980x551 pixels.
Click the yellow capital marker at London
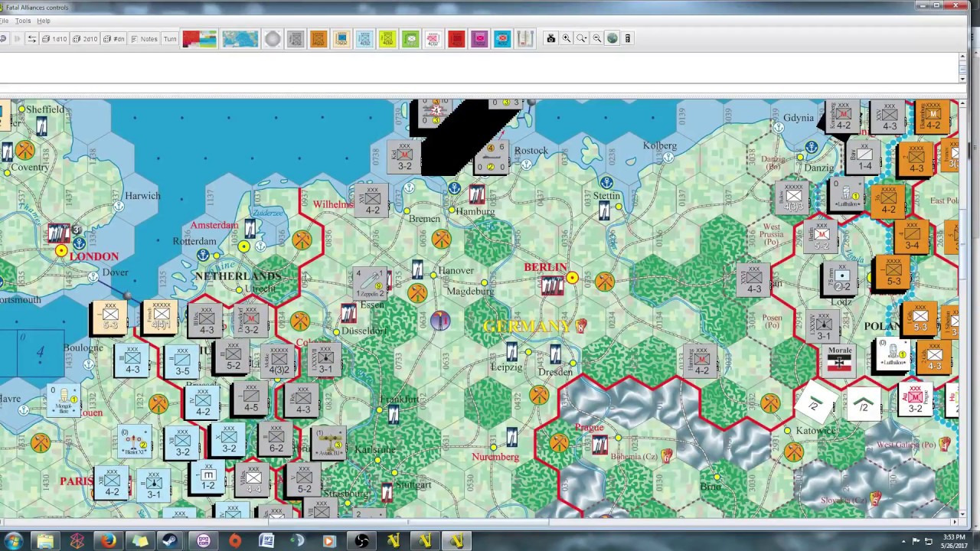coord(61,250)
